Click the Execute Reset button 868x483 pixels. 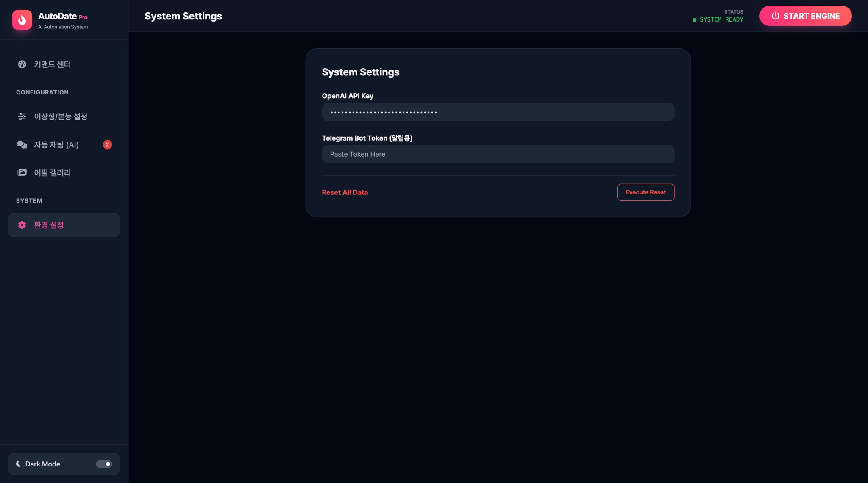click(645, 192)
